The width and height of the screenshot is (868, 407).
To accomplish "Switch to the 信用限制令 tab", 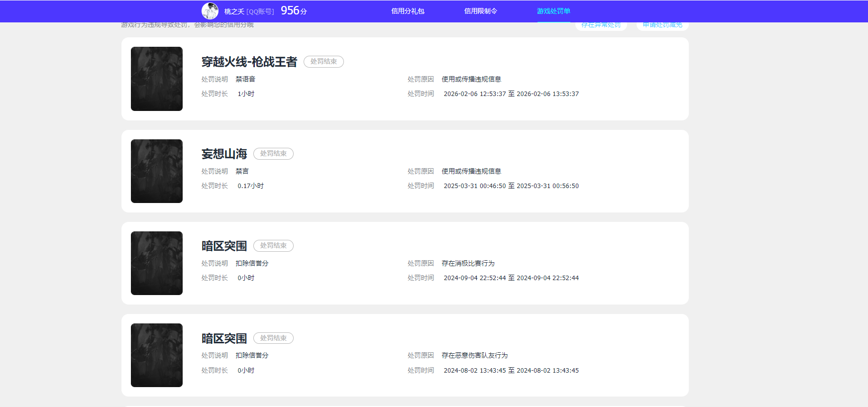I will (481, 11).
